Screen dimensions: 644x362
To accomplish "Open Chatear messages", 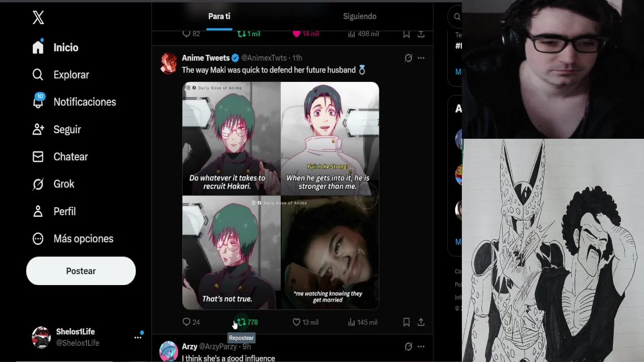I will pyautogui.click(x=60, y=156).
